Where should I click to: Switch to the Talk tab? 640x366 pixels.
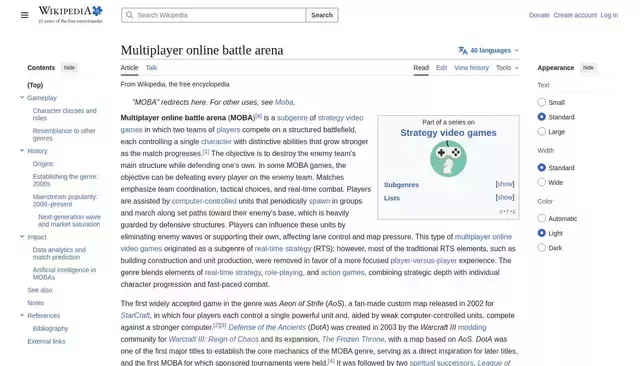click(x=151, y=68)
